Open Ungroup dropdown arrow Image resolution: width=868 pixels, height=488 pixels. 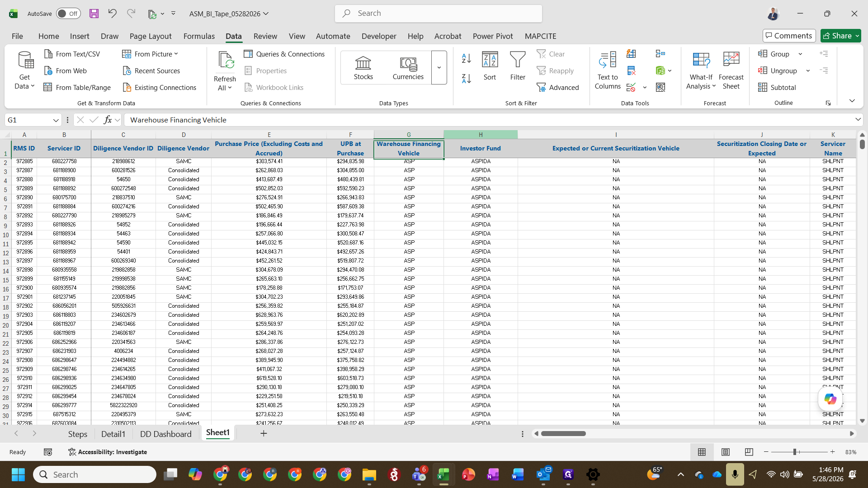(x=808, y=70)
